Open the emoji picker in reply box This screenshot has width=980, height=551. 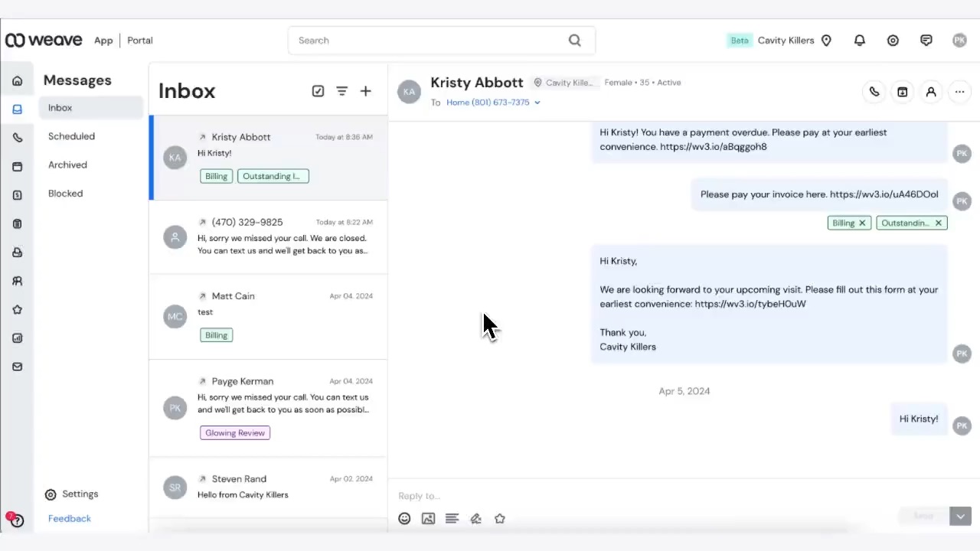click(404, 519)
